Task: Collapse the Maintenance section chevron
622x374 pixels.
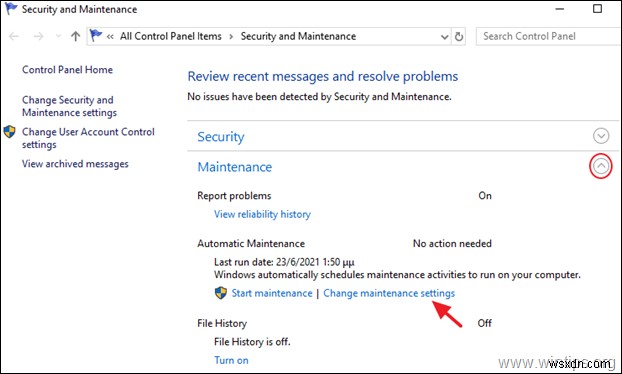Action: (601, 166)
